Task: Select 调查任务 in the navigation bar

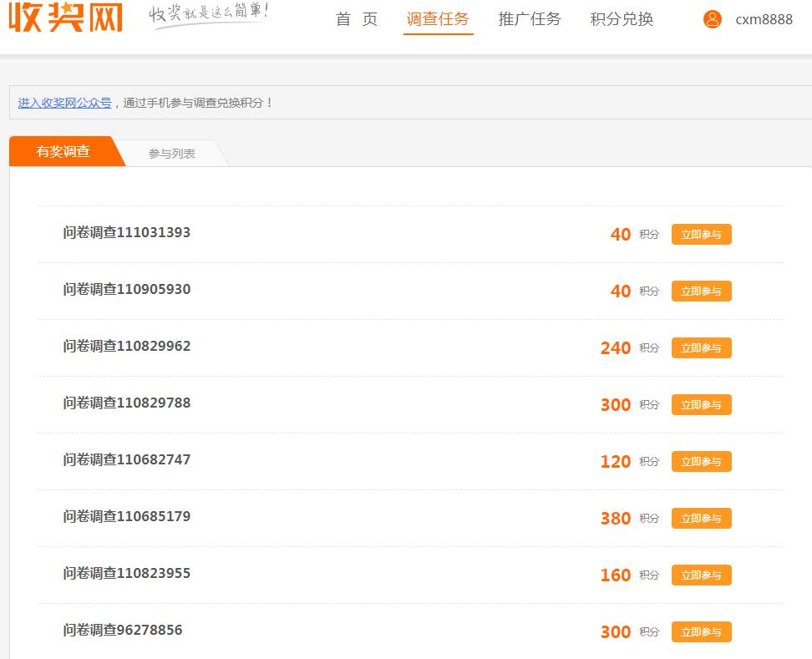Action: click(x=439, y=18)
